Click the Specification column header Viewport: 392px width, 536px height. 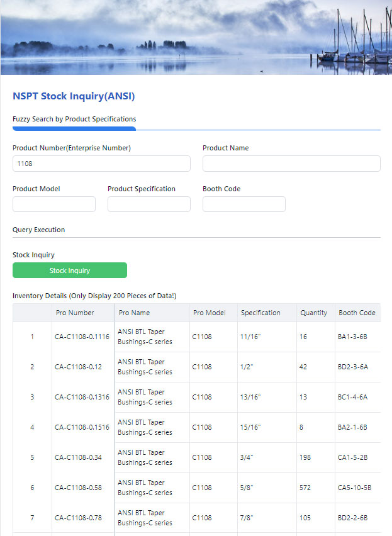click(260, 313)
